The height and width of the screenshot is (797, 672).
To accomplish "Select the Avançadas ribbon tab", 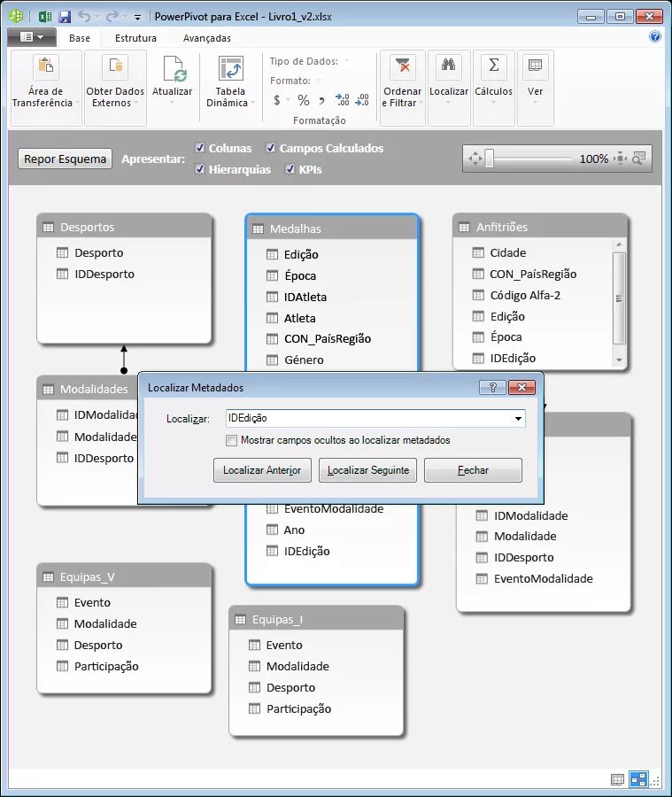I will point(207,38).
